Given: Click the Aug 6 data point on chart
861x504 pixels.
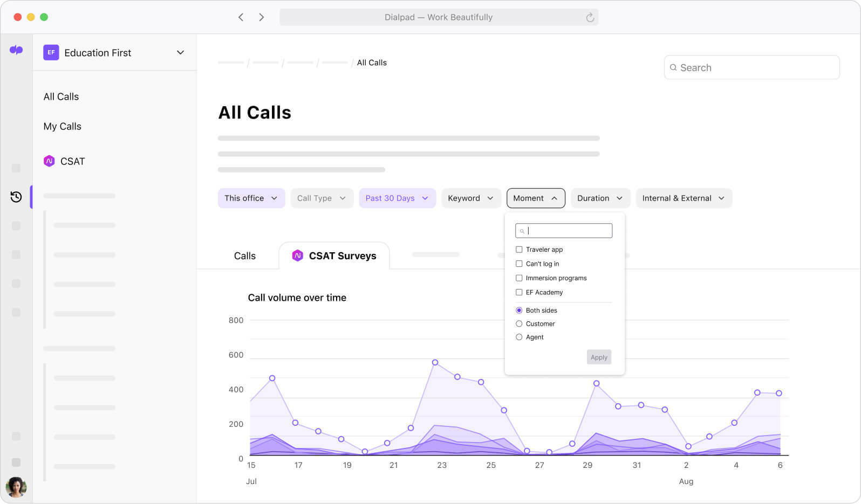Looking at the screenshot, I should point(778,393).
